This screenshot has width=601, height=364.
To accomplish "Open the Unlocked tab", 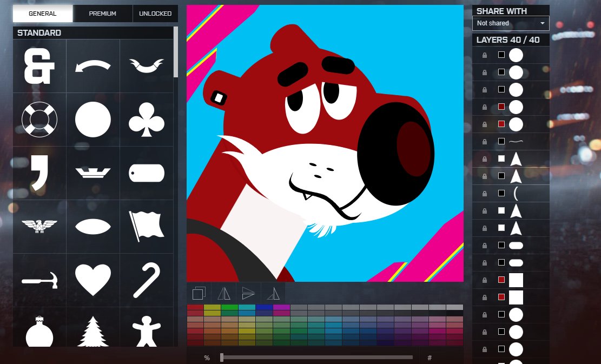I will (x=155, y=14).
